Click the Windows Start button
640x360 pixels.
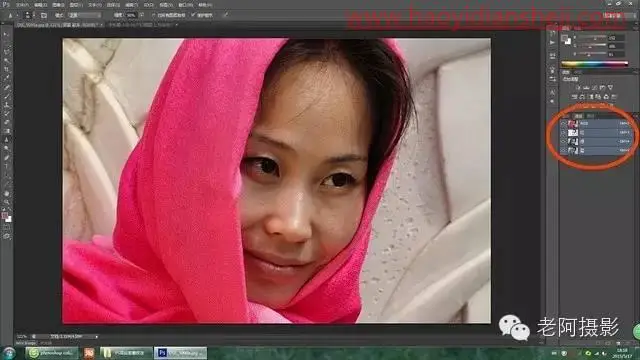[8, 353]
